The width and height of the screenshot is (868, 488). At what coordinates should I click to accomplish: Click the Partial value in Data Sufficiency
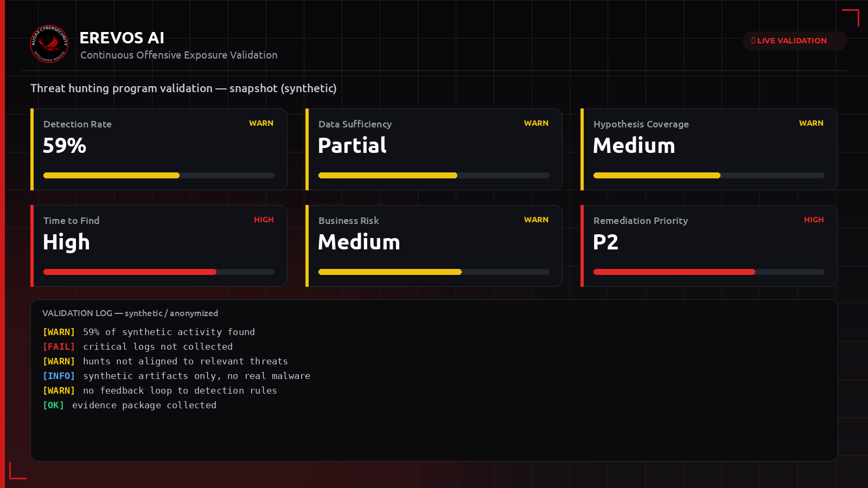352,145
